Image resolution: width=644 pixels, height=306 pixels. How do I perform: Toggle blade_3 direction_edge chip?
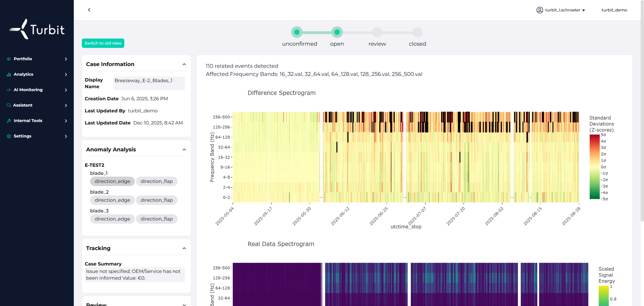pyautogui.click(x=112, y=219)
